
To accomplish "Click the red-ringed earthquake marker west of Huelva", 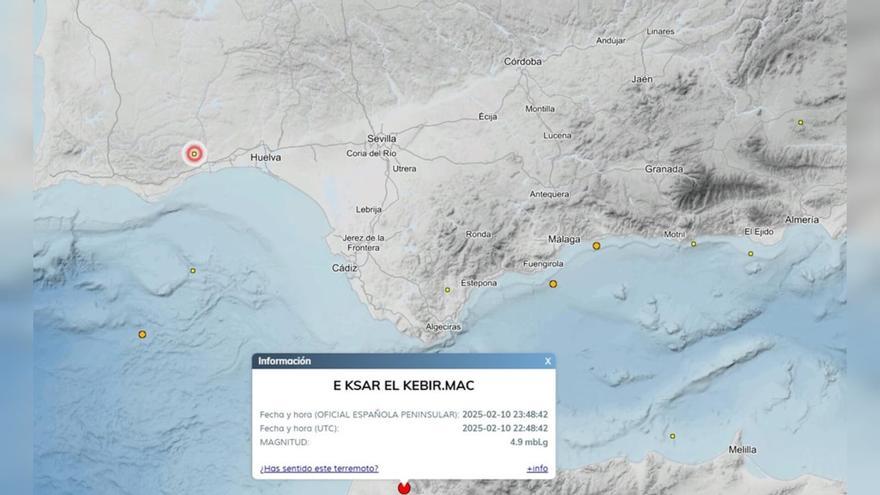I will click(x=194, y=154).
